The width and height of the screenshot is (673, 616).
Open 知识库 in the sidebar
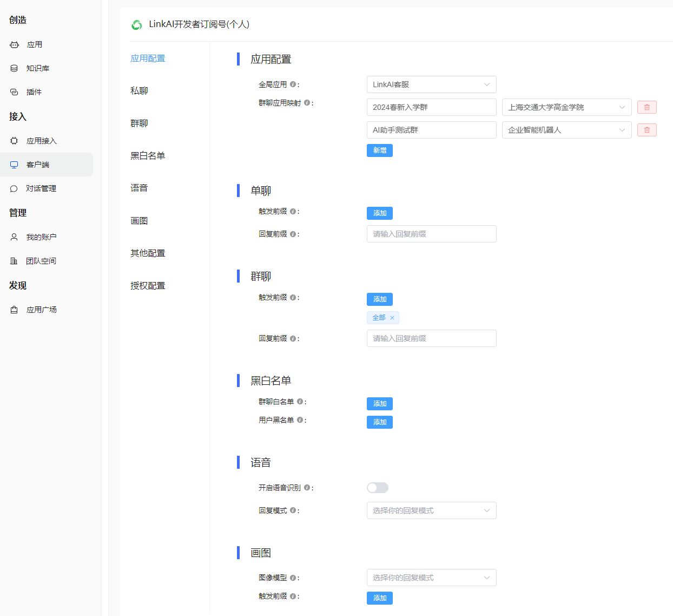(x=47, y=68)
